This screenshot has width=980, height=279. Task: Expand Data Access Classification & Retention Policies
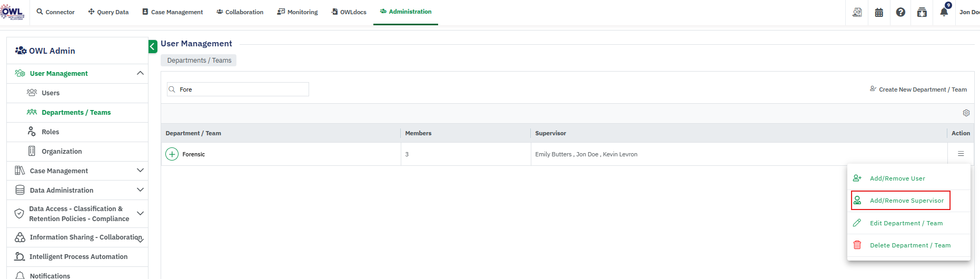click(x=140, y=213)
